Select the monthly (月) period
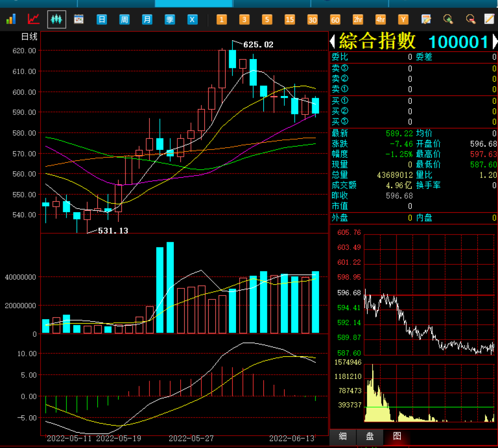The image size is (498, 448). 147,20
